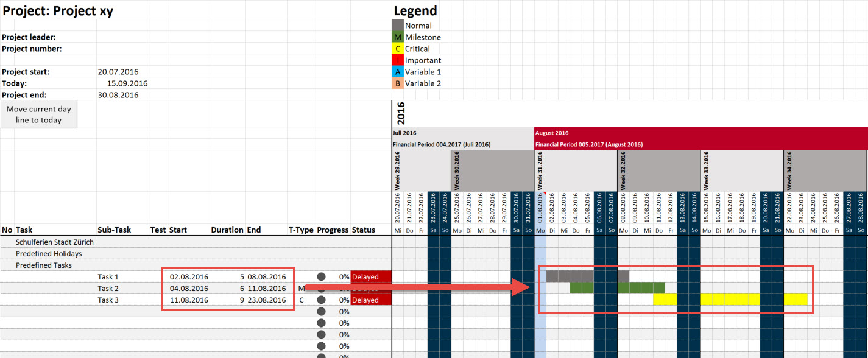The width and height of the screenshot is (868, 358).
Task: Click Task 3 start date 11.08.2016
Action: (x=189, y=300)
